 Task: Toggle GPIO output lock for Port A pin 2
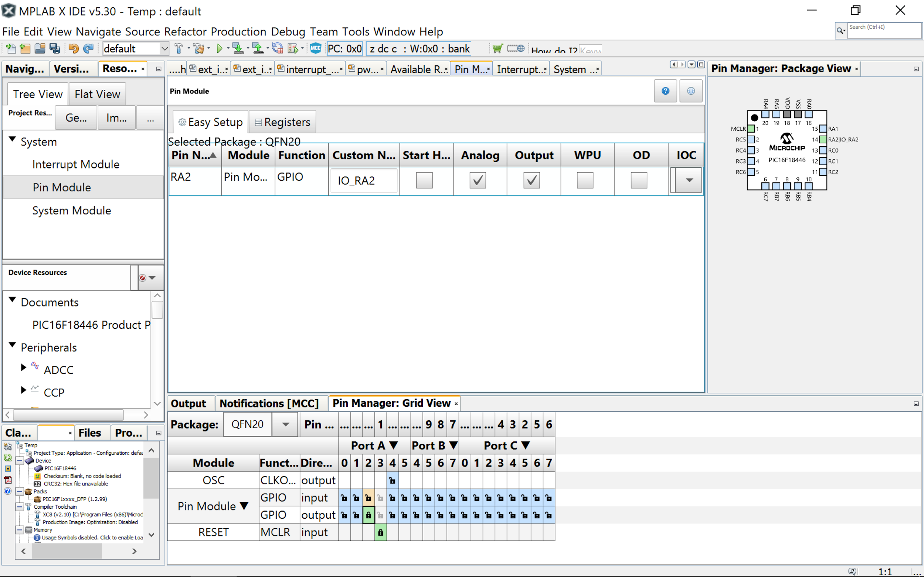point(368,515)
